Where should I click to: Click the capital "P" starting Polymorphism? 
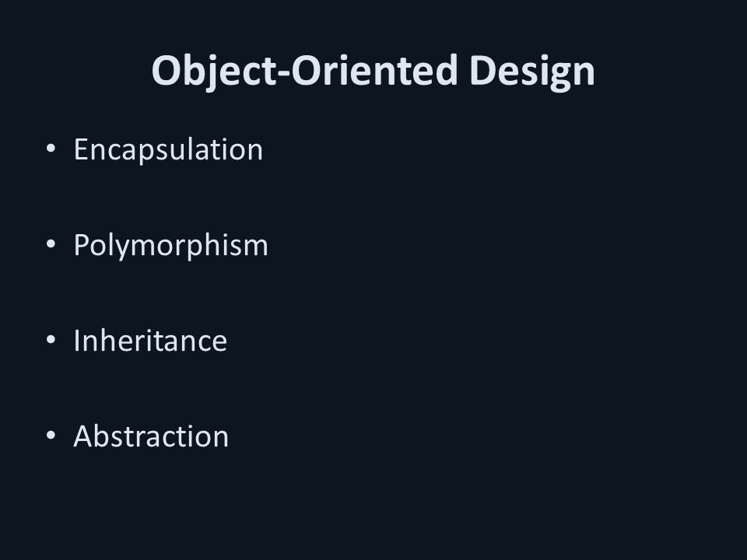tap(82, 245)
